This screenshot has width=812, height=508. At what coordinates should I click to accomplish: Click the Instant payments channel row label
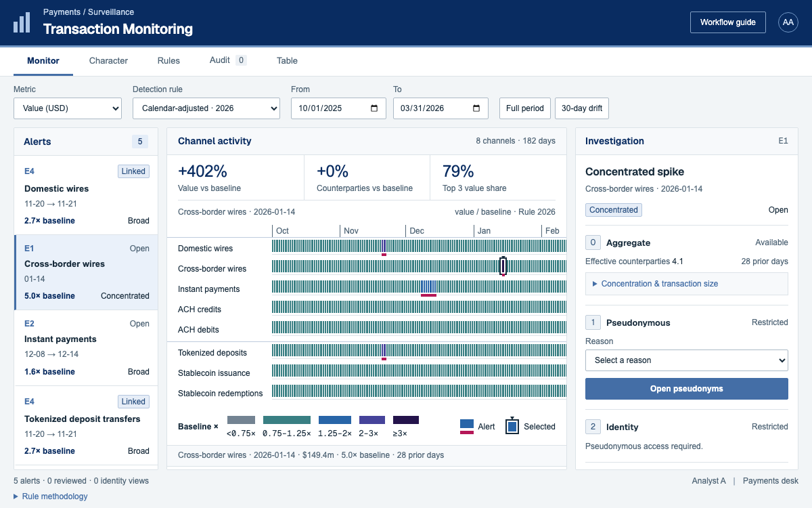pyautogui.click(x=208, y=289)
